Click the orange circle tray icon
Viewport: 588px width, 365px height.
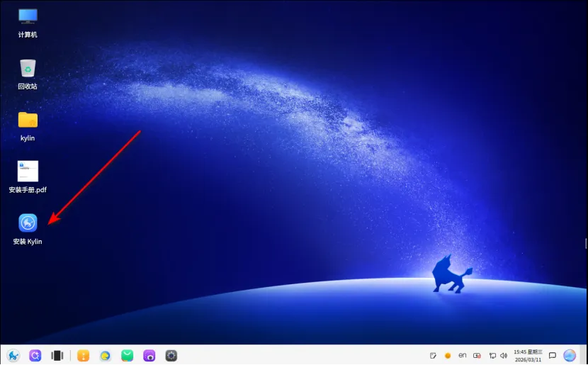448,355
